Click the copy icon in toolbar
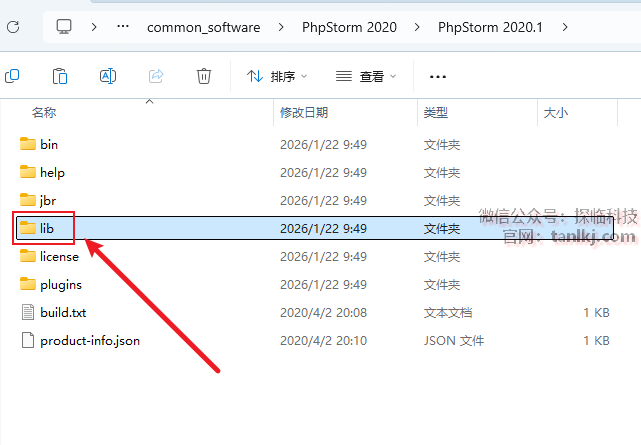Screen dimensions: 641x445 click(12, 76)
